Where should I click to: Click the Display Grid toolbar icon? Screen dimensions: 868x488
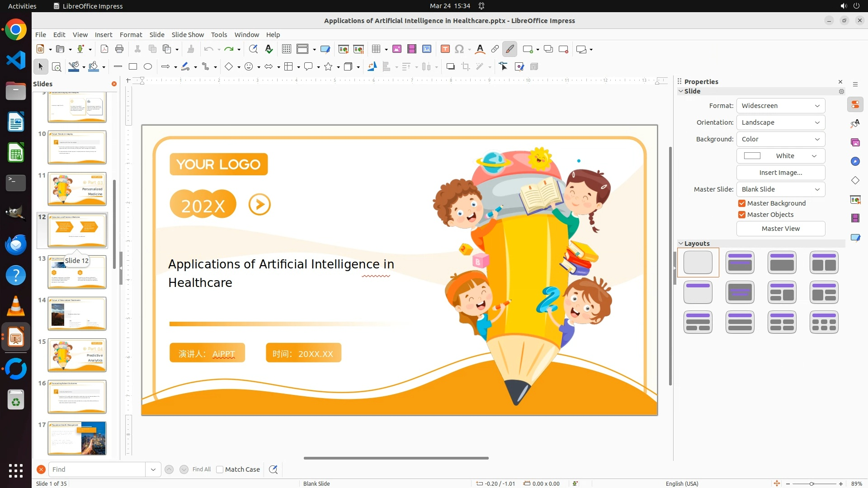[x=286, y=49]
